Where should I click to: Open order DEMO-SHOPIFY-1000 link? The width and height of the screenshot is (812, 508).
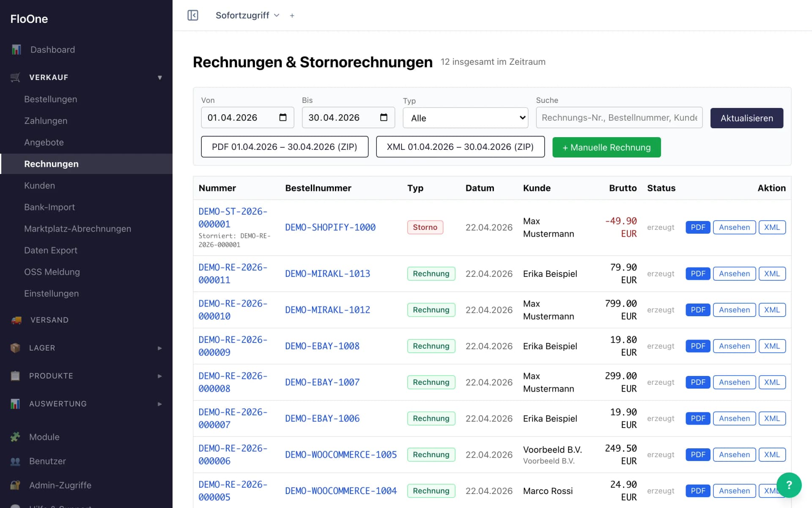point(330,227)
